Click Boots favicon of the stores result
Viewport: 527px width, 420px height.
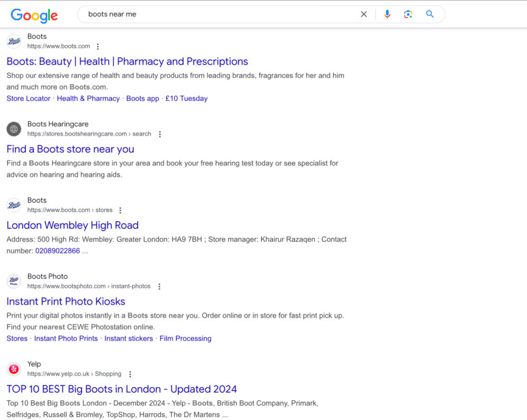tap(14, 205)
